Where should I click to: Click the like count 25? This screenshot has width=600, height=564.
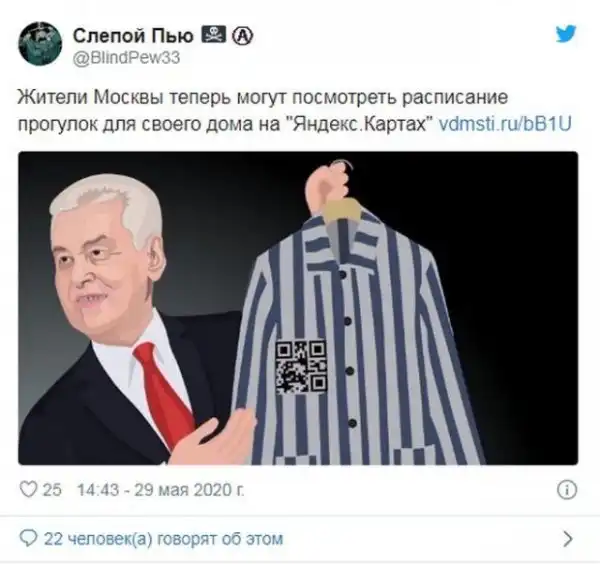tap(52, 490)
